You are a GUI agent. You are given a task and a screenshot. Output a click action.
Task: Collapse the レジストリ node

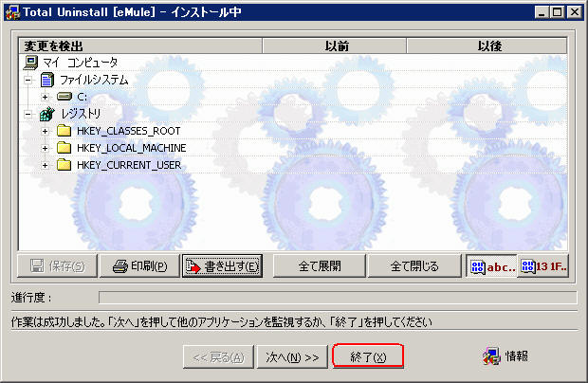(x=28, y=114)
